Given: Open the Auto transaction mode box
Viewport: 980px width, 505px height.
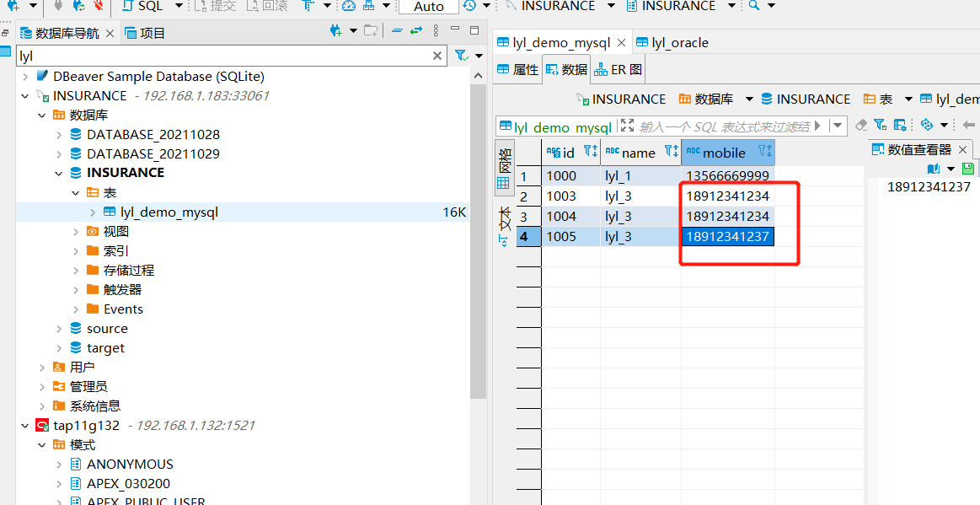Looking at the screenshot, I should click(428, 7).
